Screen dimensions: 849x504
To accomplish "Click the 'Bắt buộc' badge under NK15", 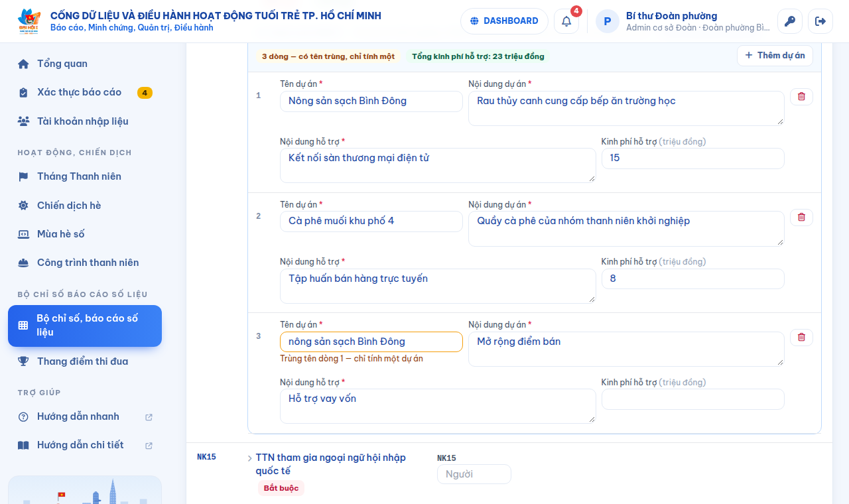I will (x=281, y=488).
